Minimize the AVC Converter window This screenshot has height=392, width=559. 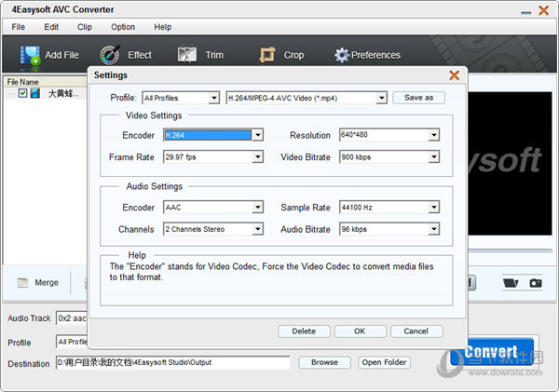click(x=525, y=11)
